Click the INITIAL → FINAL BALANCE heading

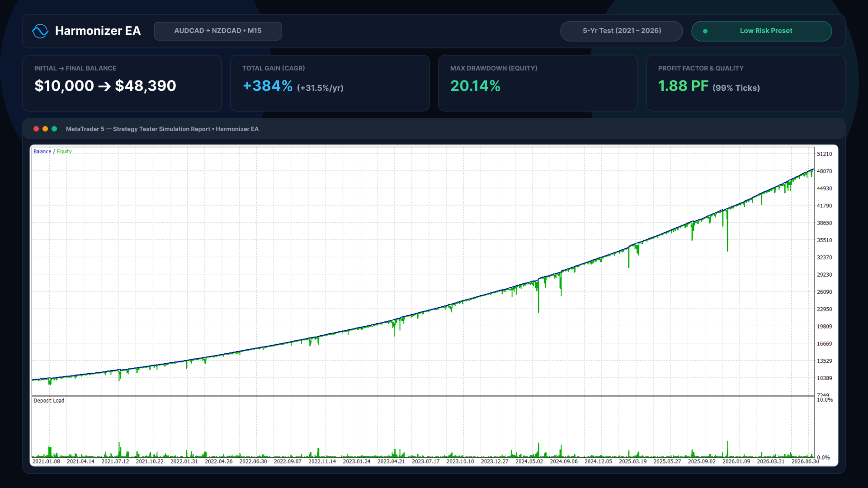75,68
